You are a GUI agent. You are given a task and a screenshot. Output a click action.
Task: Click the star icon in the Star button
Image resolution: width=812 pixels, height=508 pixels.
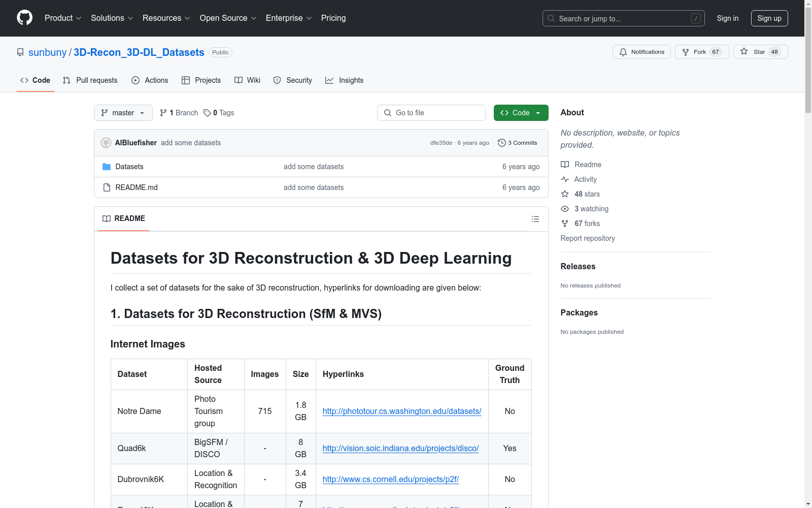[x=744, y=51]
